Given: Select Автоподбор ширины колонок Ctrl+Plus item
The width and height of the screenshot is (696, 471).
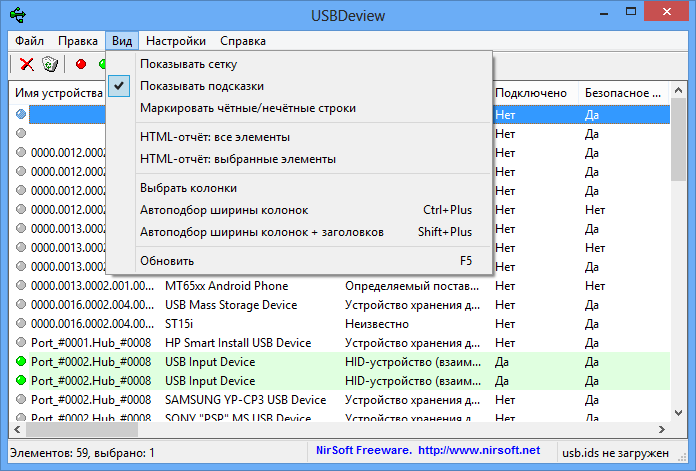Looking at the screenshot, I should click(x=299, y=210).
